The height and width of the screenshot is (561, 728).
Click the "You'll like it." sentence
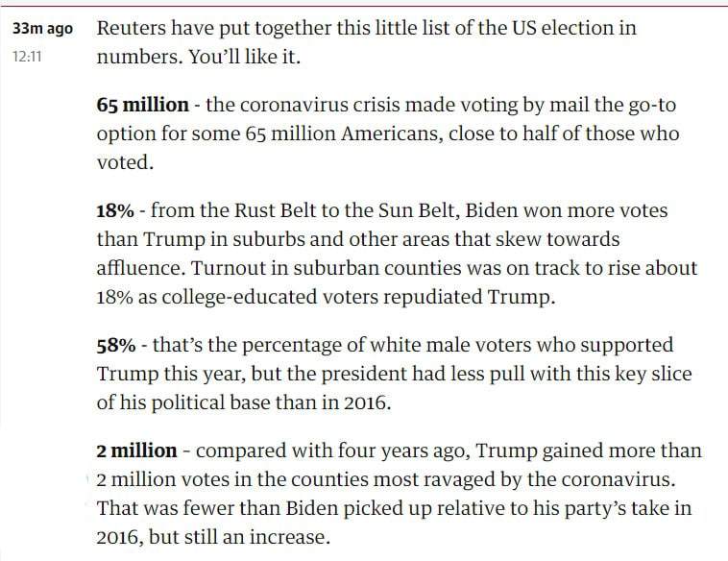click(245, 57)
